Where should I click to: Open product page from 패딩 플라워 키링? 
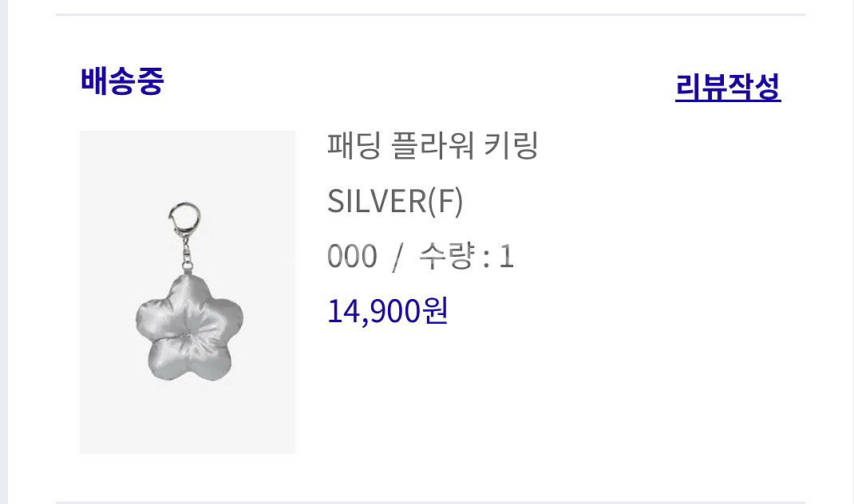point(433,146)
